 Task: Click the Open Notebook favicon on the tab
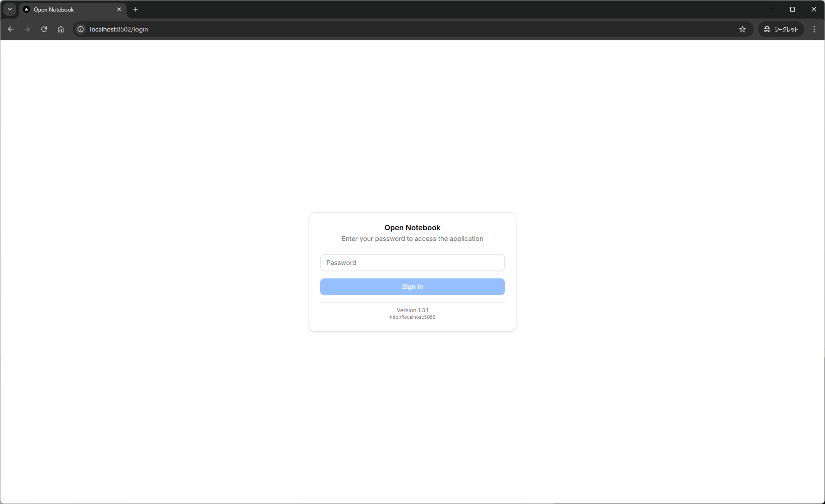click(26, 9)
